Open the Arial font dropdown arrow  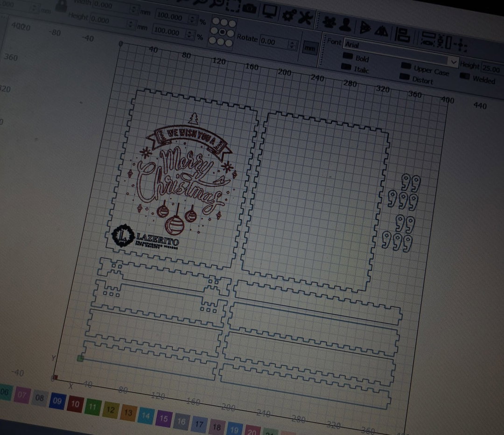point(453,62)
